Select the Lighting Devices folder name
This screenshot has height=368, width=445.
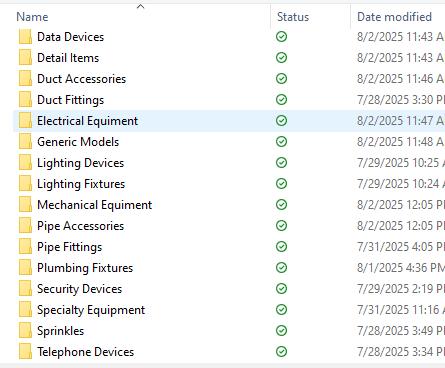[80, 163]
